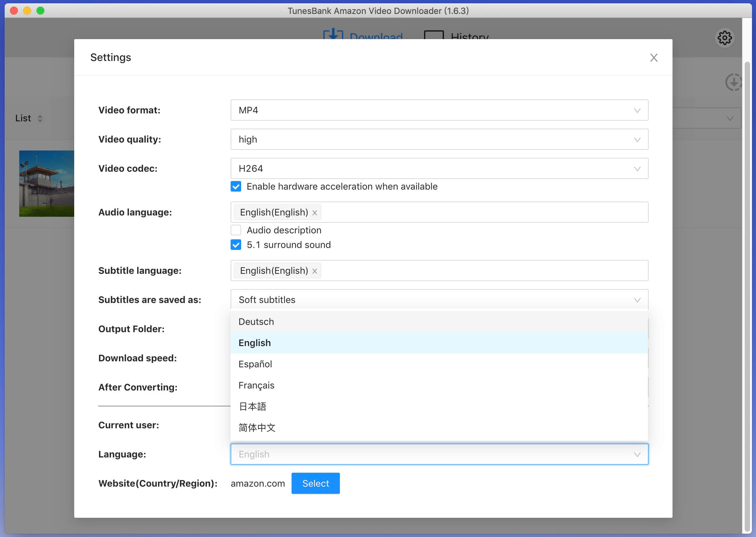Viewport: 756px width, 537px height.
Task: Pick 简体中文 from the language list
Action: (439, 428)
